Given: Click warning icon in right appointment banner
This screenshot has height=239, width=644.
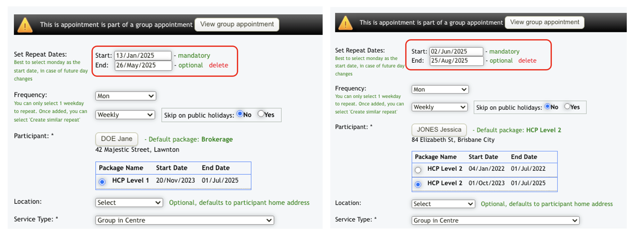Looking at the screenshot, I should (x=345, y=23).
